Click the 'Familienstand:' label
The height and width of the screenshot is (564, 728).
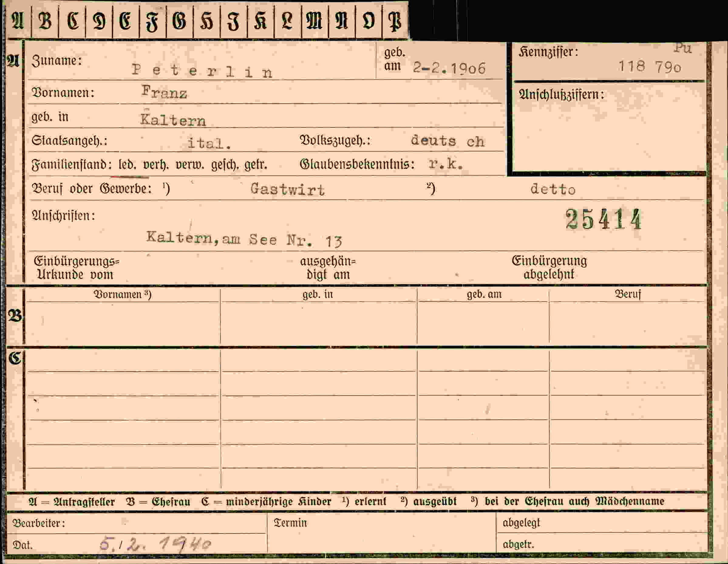(72, 165)
